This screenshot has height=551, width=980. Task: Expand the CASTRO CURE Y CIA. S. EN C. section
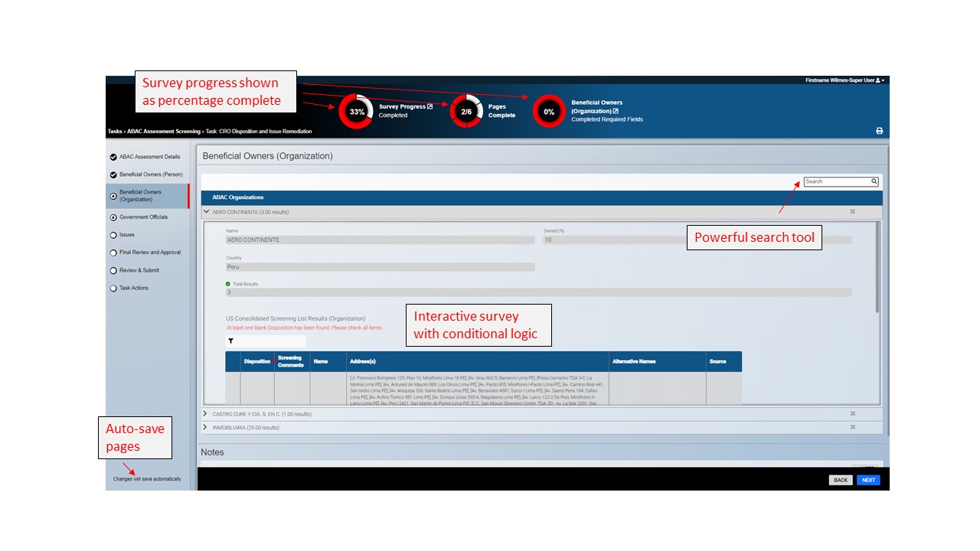(204, 413)
